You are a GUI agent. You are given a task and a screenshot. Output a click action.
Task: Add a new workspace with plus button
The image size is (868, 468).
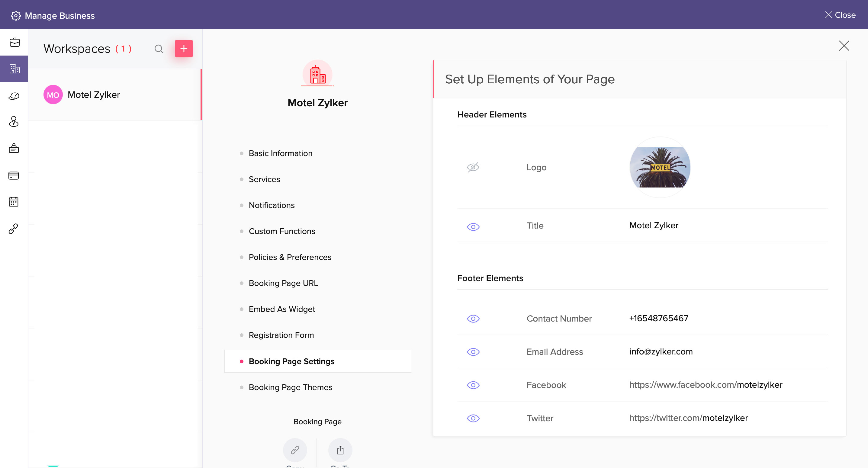click(184, 49)
